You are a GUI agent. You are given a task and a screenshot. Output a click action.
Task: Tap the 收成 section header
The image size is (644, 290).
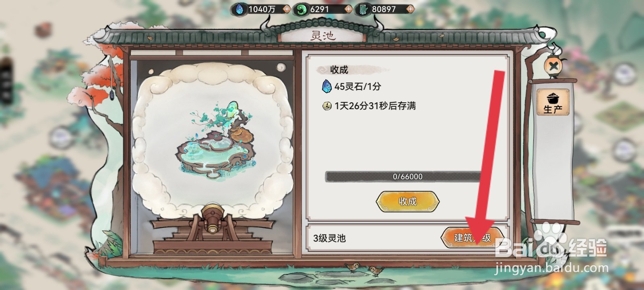(339, 70)
